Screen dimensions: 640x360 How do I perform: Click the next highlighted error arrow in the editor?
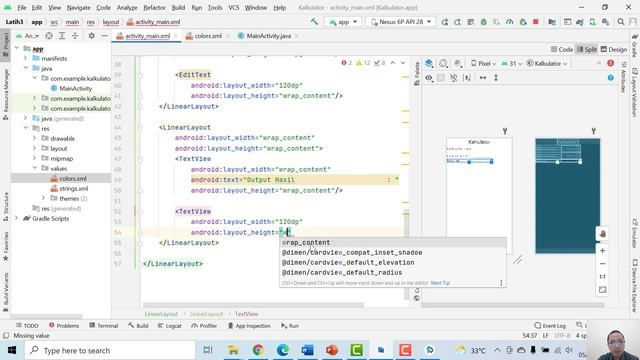(x=403, y=63)
